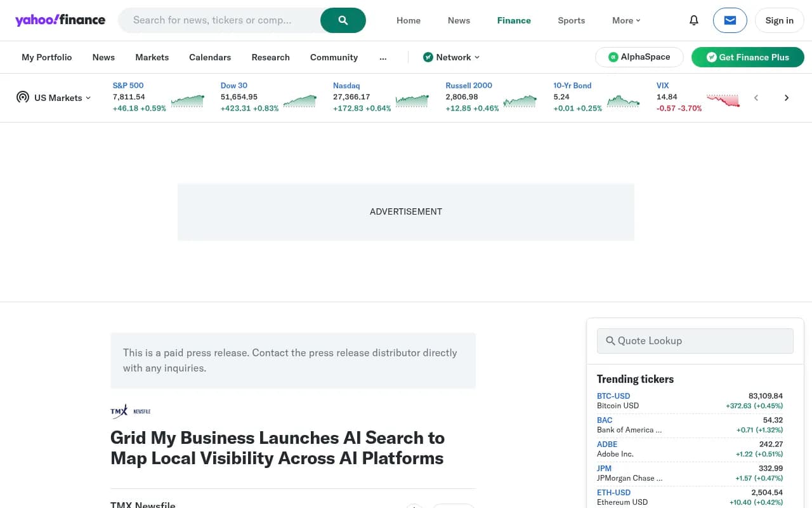Open the Dow 30 index link
This screenshot has height=508, width=812.
pyautogui.click(x=234, y=85)
